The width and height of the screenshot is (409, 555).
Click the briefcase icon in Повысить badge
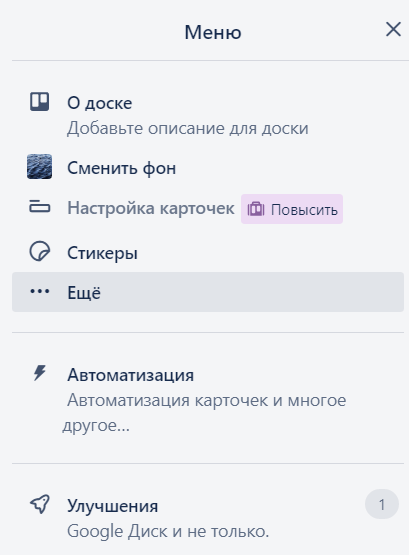coord(256,209)
